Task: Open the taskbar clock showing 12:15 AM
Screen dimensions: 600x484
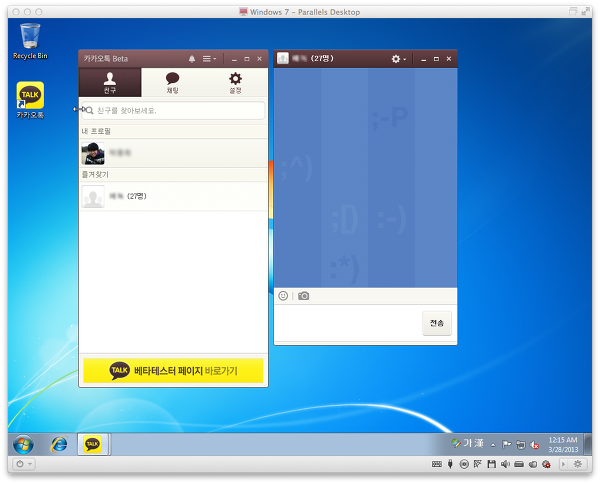Action: [563, 445]
